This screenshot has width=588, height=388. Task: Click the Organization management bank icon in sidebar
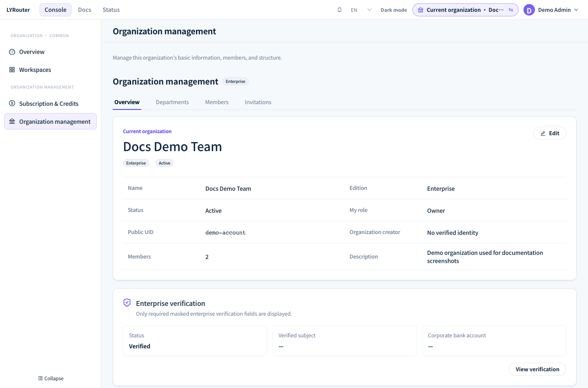click(x=12, y=121)
